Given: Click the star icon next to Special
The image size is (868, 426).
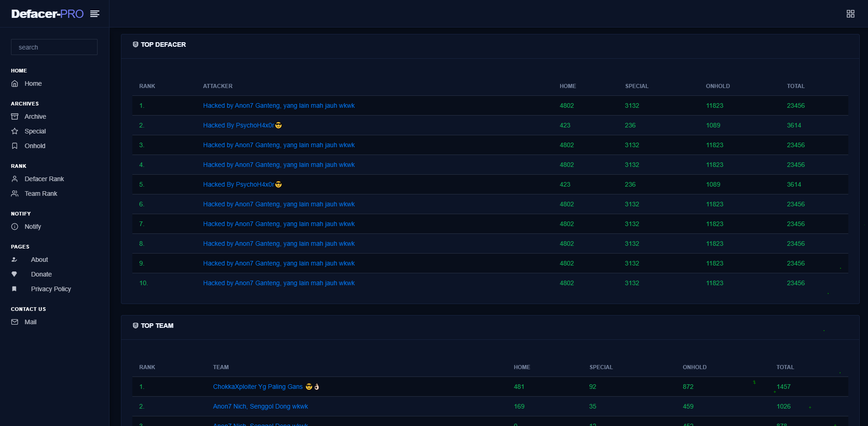Looking at the screenshot, I should point(15,131).
